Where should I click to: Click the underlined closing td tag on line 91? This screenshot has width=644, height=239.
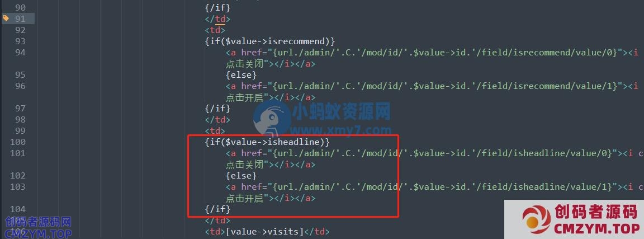point(217,19)
